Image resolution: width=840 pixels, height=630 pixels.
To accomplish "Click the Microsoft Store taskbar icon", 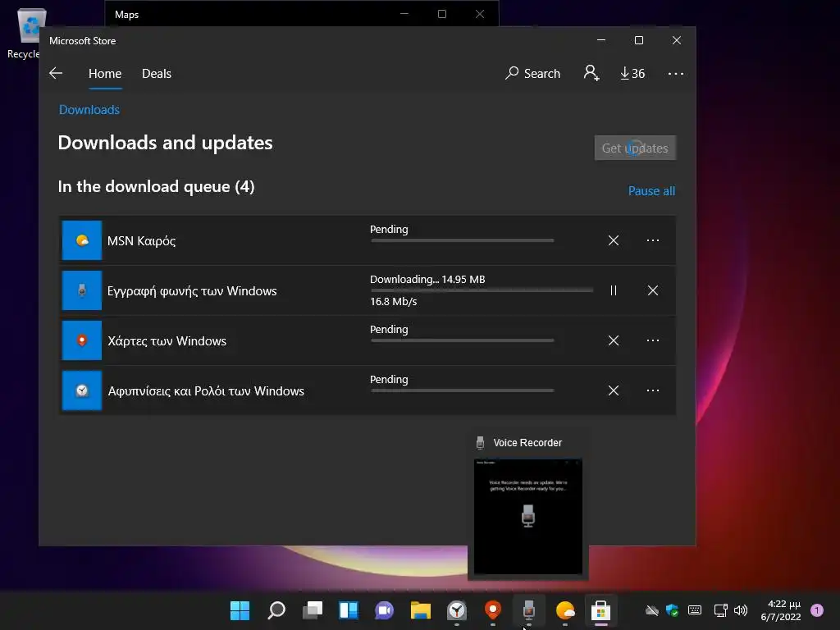I will pyautogui.click(x=601, y=610).
